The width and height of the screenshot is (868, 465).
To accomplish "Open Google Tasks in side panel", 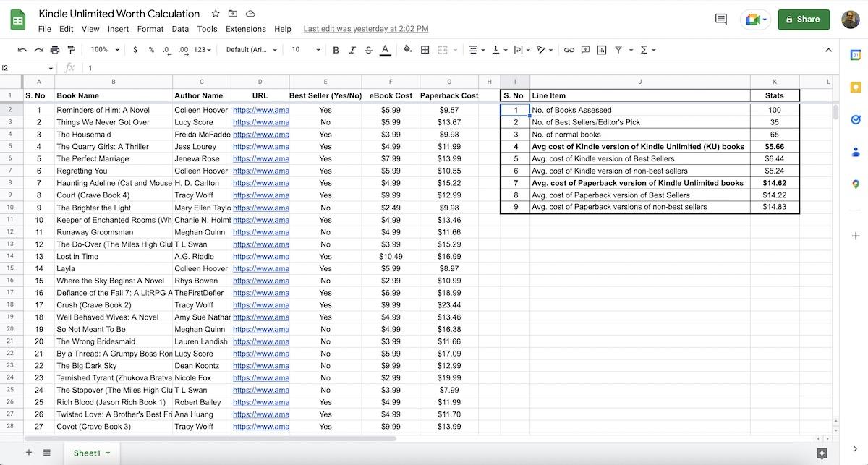I will tap(855, 120).
